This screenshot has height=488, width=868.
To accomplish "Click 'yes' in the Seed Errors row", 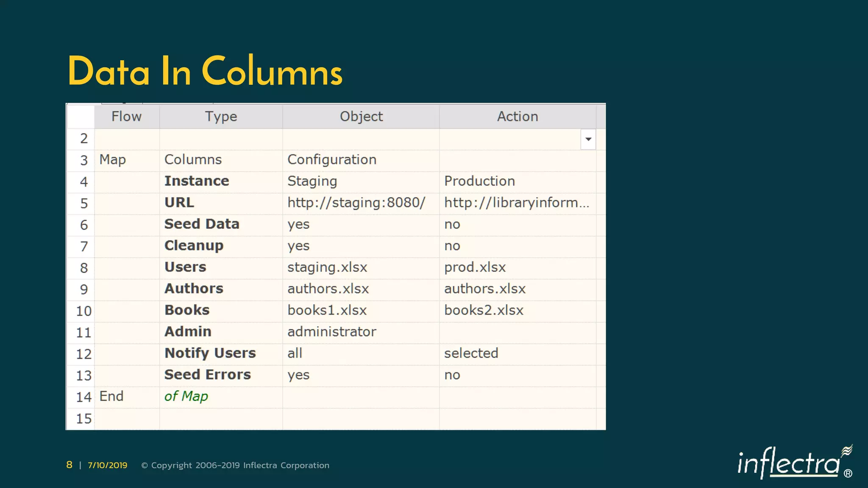I will click(x=361, y=376).
